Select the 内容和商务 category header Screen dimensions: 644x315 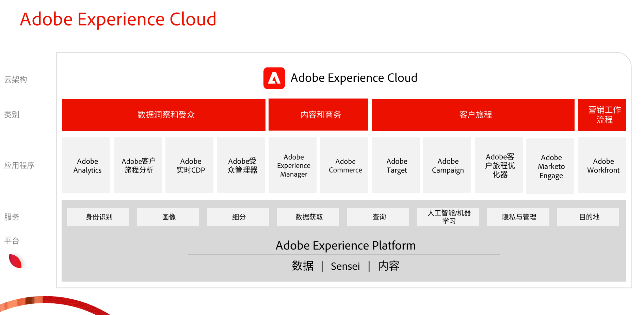point(318,115)
